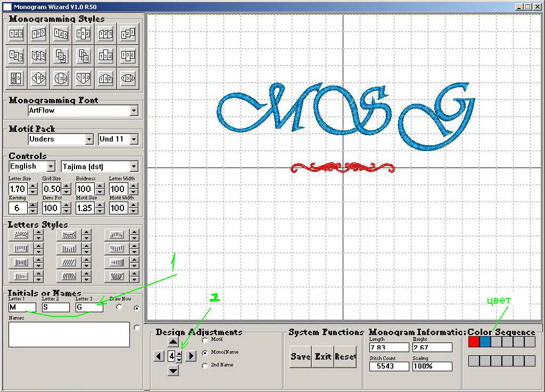Screen dimensions: 545x392
Task: Click the Letter 1 field containing M
Action: click(22, 307)
